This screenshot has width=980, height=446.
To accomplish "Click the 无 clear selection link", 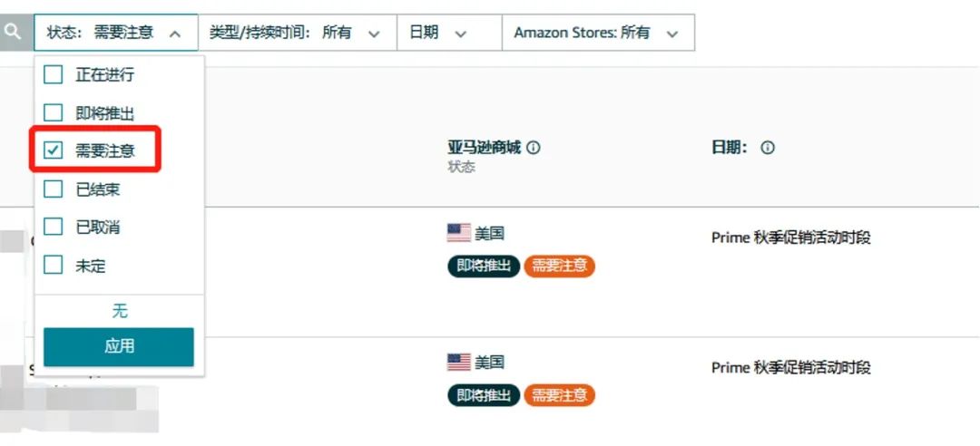I will tap(119, 311).
